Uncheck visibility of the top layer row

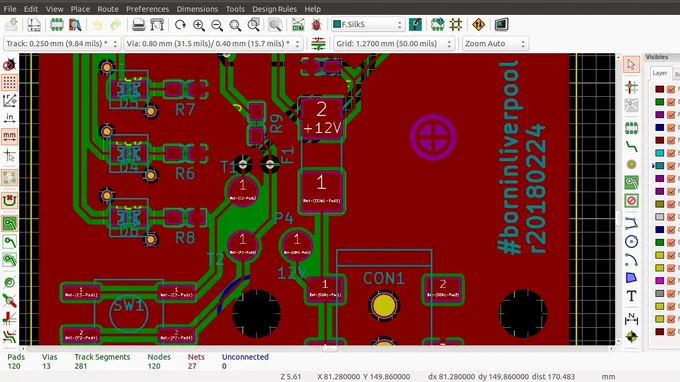click(x=671, y=89)
